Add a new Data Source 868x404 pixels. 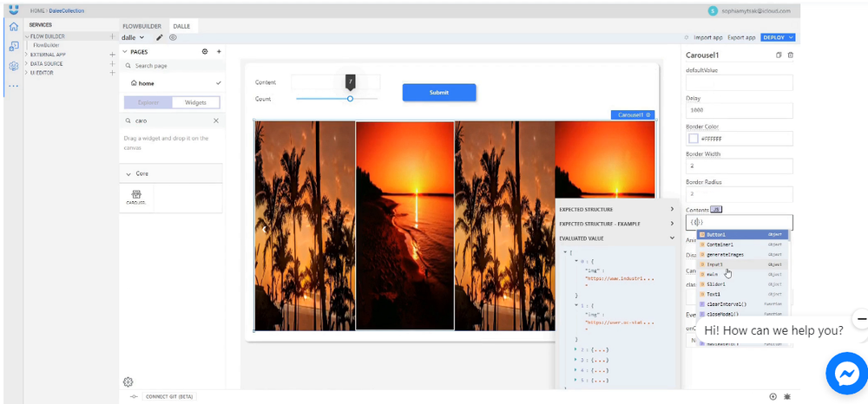point(112,63)
